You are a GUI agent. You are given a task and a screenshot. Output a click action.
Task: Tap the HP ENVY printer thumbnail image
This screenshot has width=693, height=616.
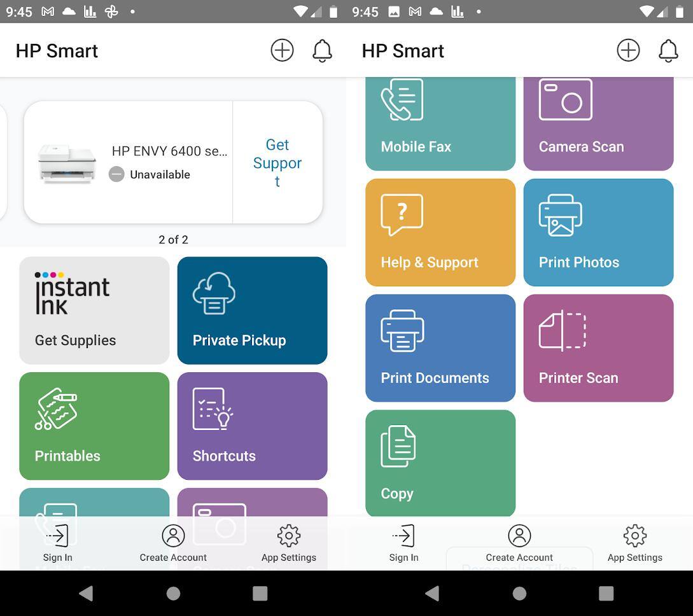click(x=67, y=163)
